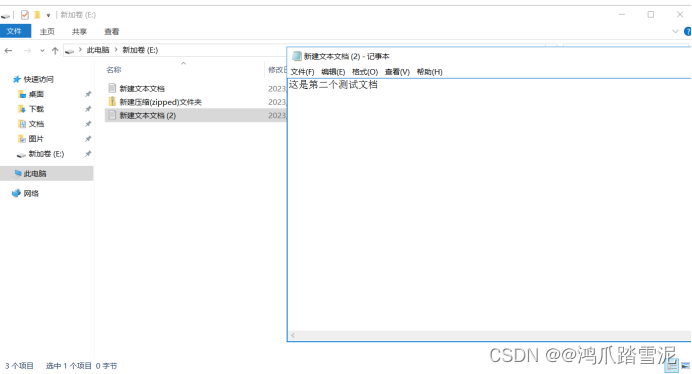Click the 快速访问 star icon
692x374 pixels.
(17, 79)
